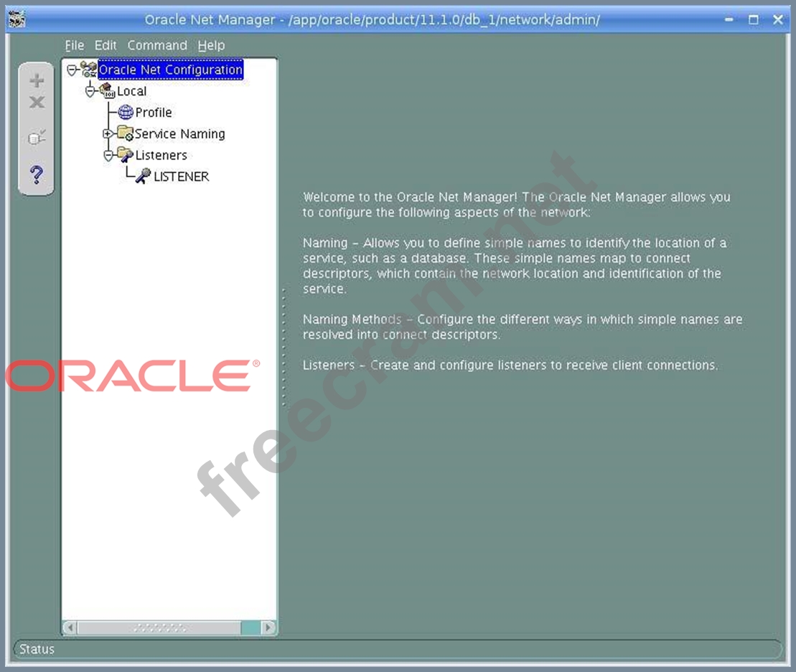The width and height of the screenshot is (796, 672).
Task: Open help with the question mark icon
Action: tap(37, 174)
